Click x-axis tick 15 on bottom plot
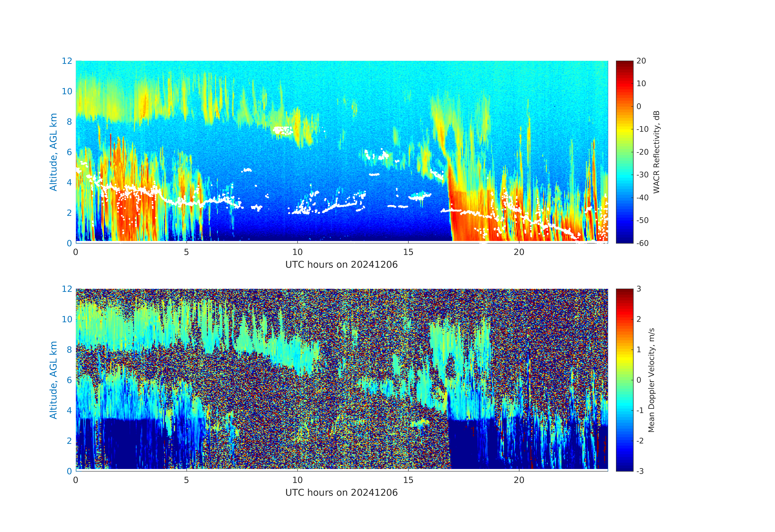Viewport: 775px width, 532px height. 408,480
